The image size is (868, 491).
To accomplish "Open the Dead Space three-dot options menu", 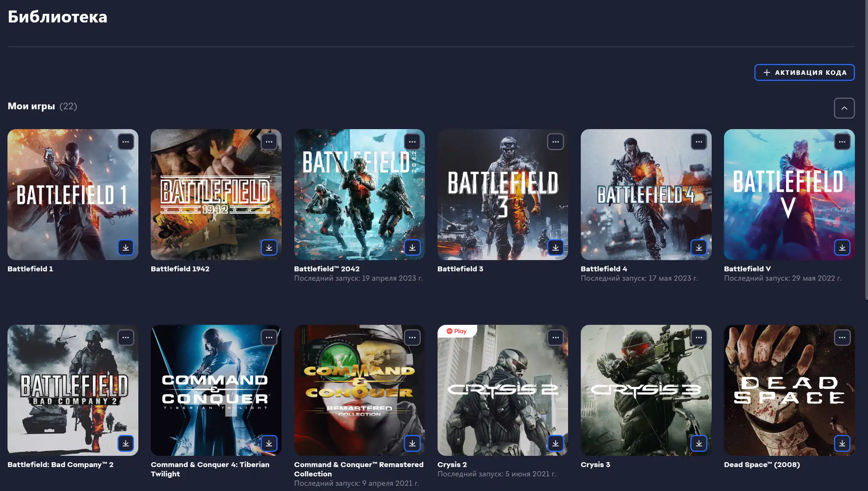I will click(x=842, y=338).
